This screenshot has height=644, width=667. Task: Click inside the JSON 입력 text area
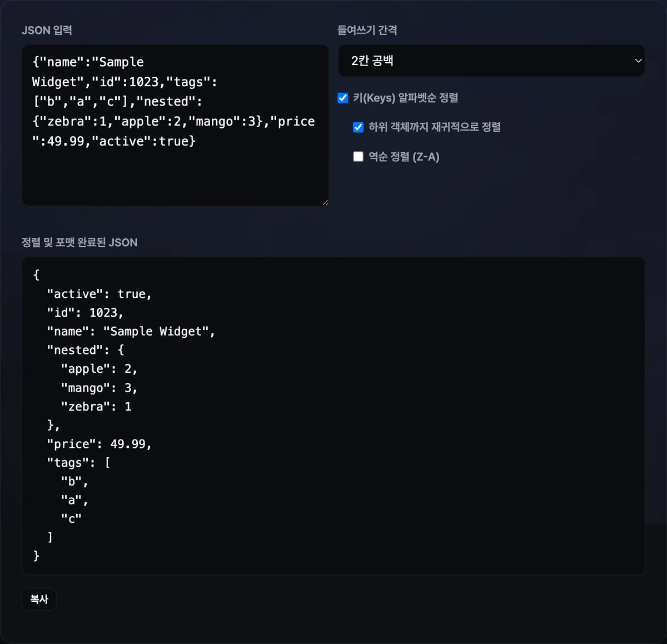pos(175,125)
